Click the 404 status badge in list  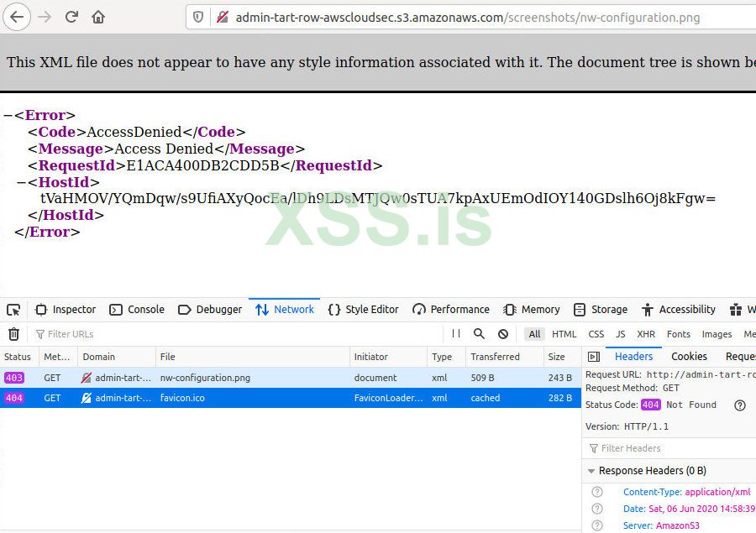pyautogui.click(x=14, y=398)
